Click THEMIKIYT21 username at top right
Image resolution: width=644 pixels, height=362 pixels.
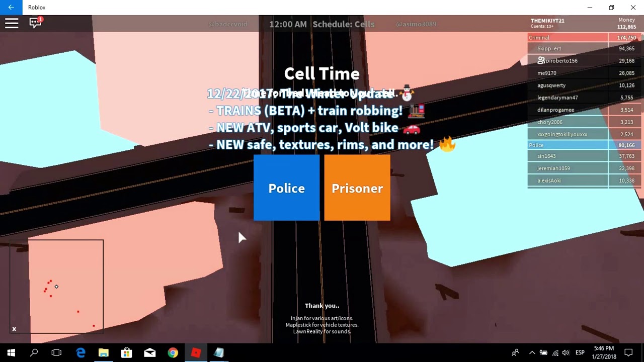[x=547, y=21]
